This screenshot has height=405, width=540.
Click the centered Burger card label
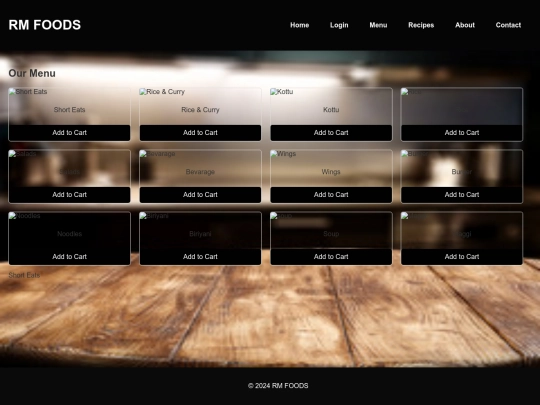(462, 172)
